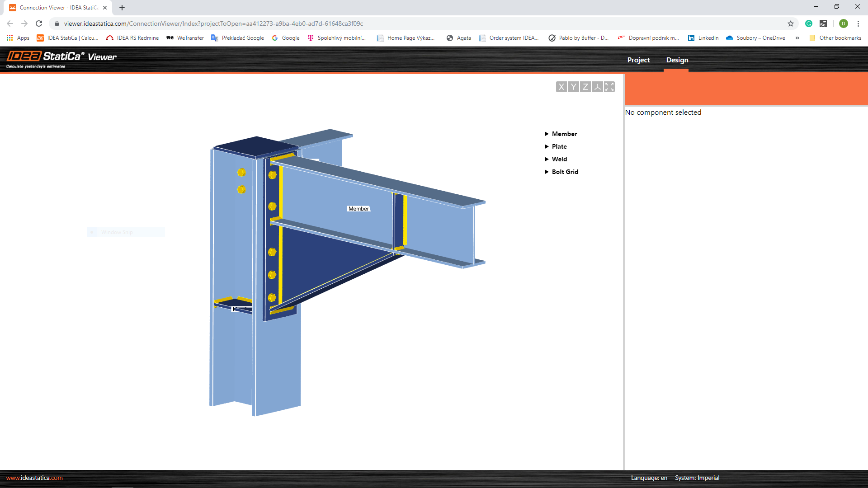Switch to the Y axis view
This screenshot has width=868, height=488.
[573, 87]
